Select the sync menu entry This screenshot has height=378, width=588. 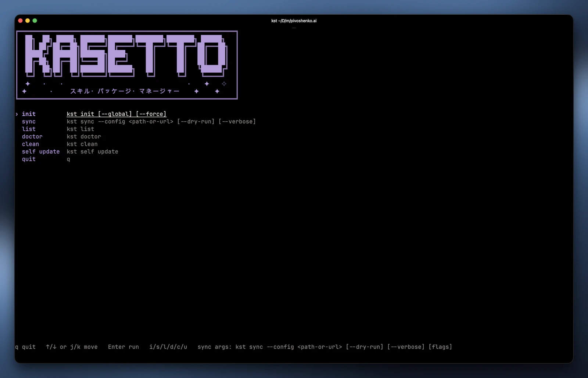pyautogui.click(x=29, y=122)
